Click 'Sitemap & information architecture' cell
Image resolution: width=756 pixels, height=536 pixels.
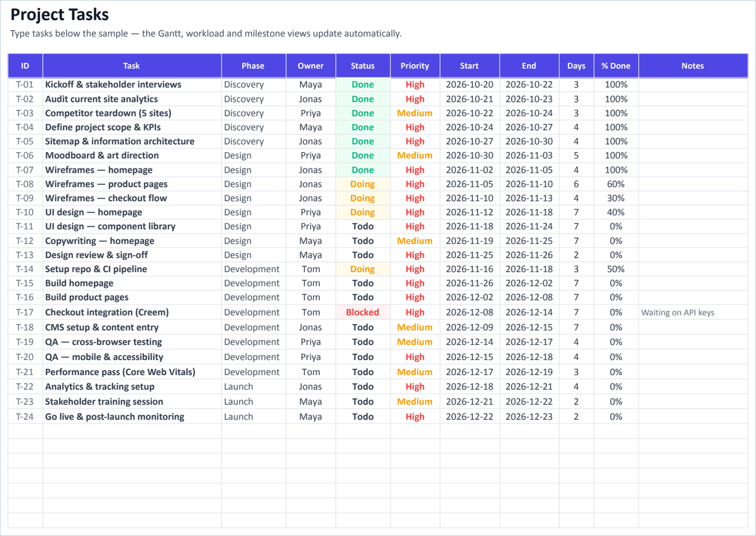pos(132,141)
